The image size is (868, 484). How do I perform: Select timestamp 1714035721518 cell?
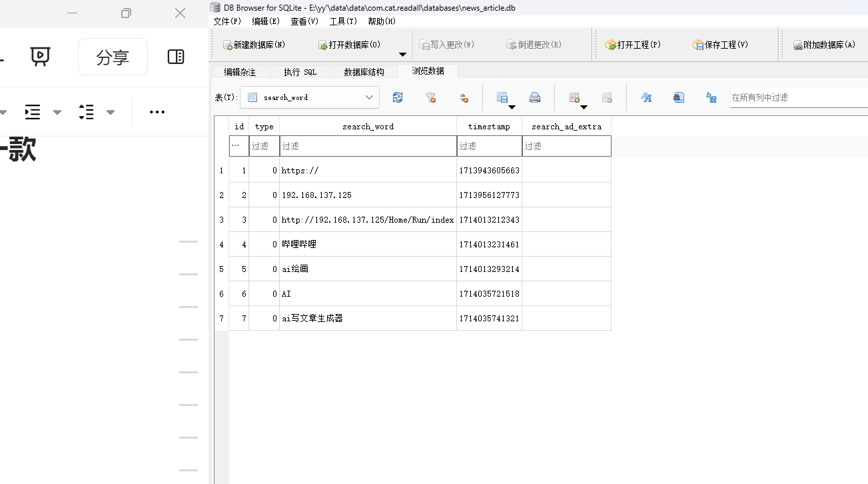pos(490,293)
